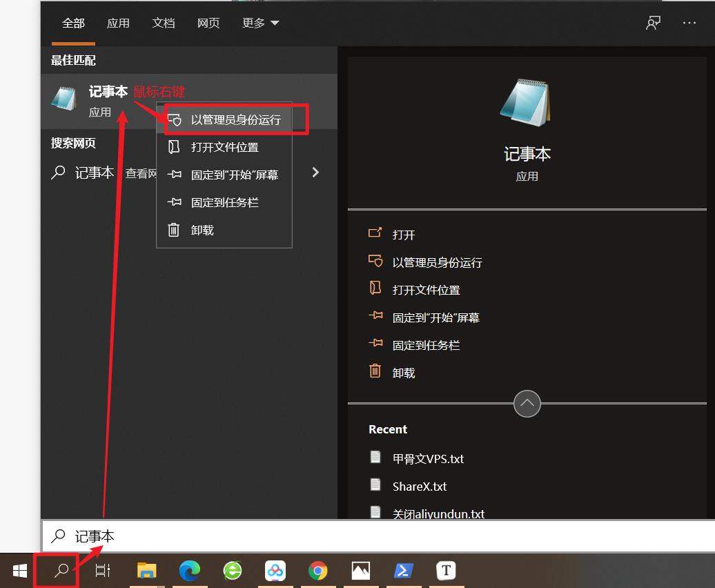Open Typora from the taskbar
Image resolution: width=715 pixels, height=588 pixels.
tap(447, 571)
